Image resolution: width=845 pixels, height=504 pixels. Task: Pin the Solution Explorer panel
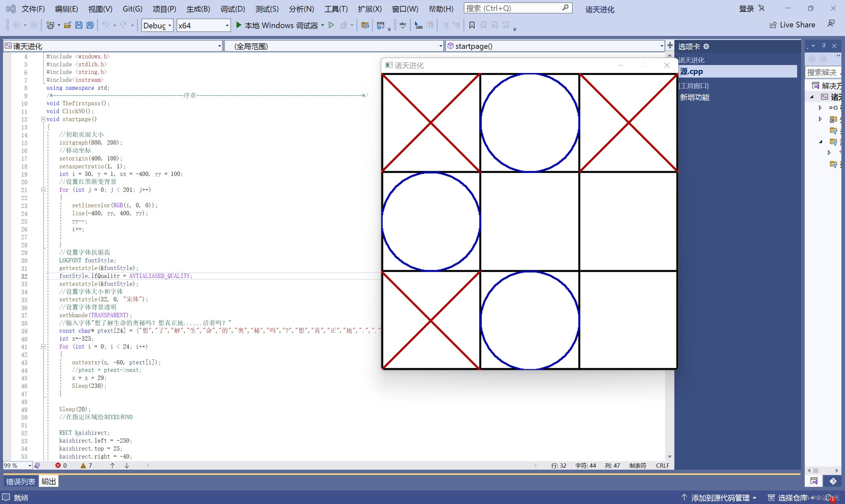[824, 46]
